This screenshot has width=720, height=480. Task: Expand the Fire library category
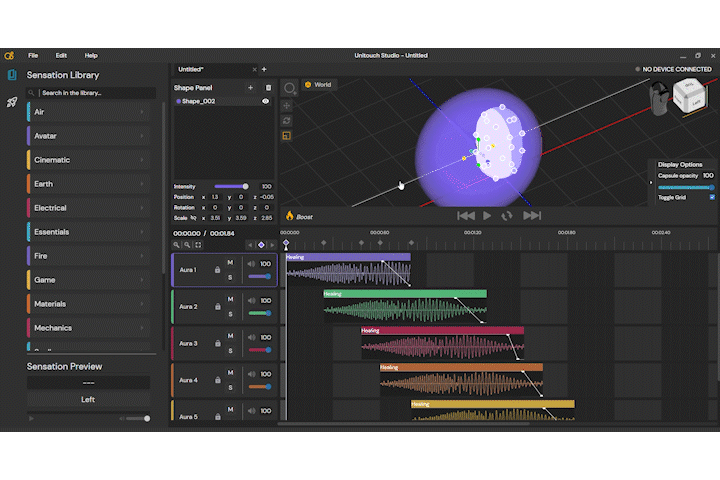(x=89, y=256)
